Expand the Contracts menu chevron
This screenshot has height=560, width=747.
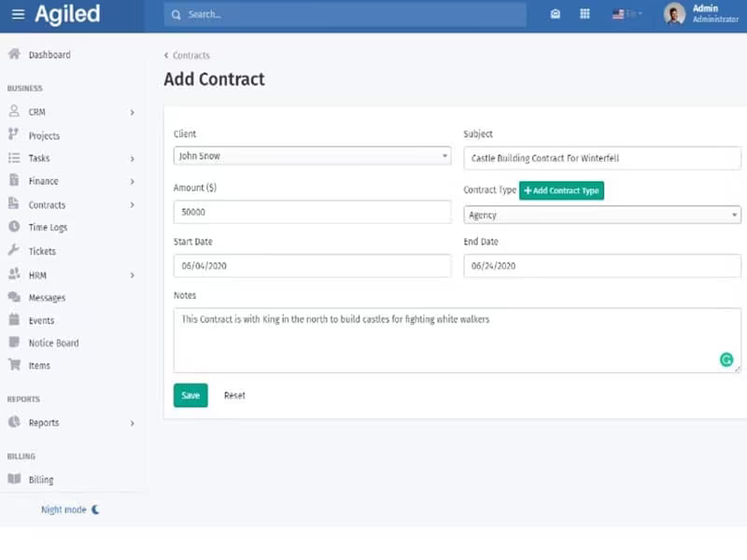point(132,204)
